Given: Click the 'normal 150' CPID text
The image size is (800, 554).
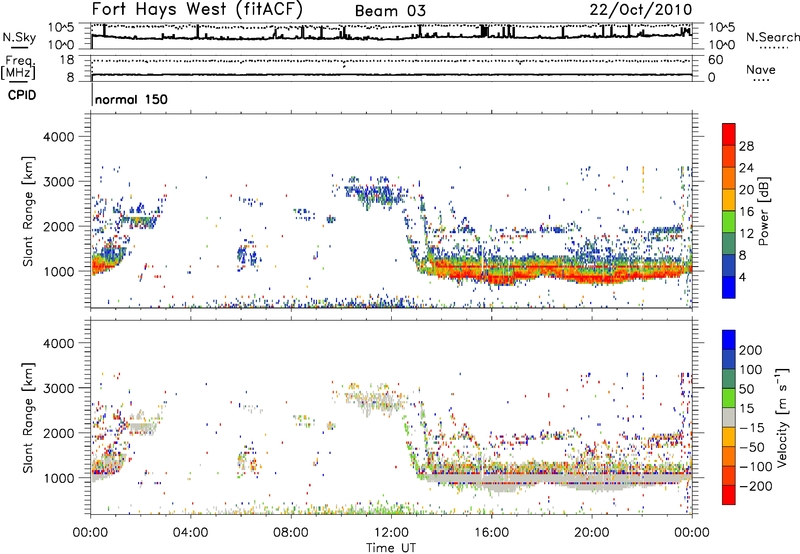Looking at the screenshot, I should pyautogui.click(x=131, y=99).
